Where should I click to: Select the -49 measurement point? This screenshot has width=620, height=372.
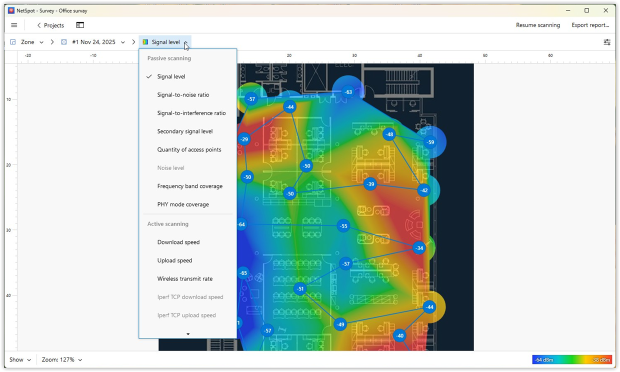340,325
